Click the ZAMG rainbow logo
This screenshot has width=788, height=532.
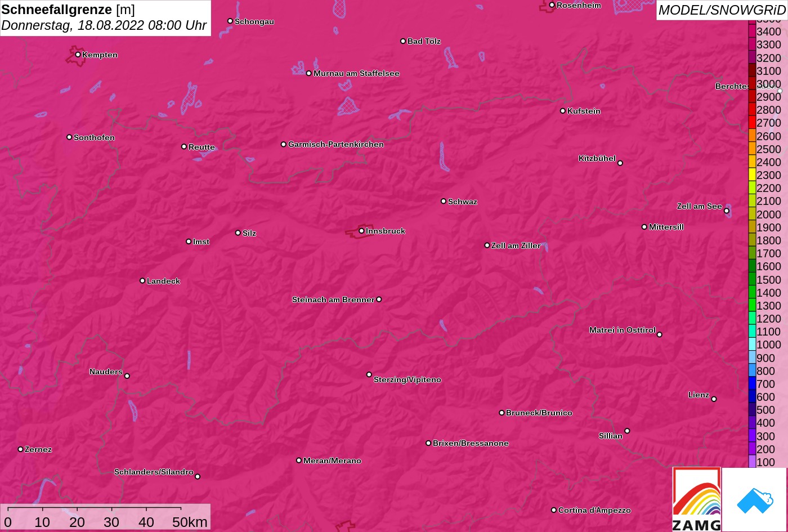(697, 499)
